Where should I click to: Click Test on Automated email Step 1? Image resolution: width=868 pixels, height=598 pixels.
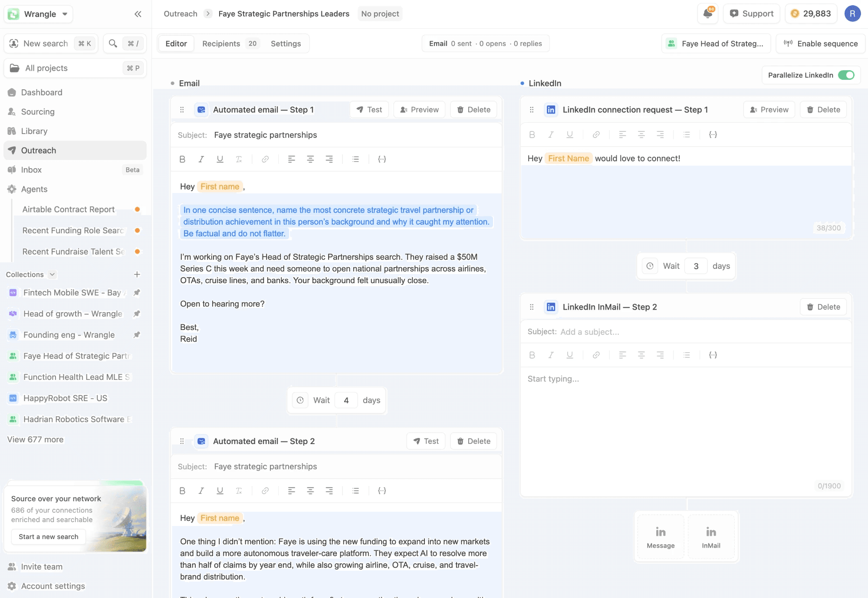pyautogui.click(x=369, y=110)
